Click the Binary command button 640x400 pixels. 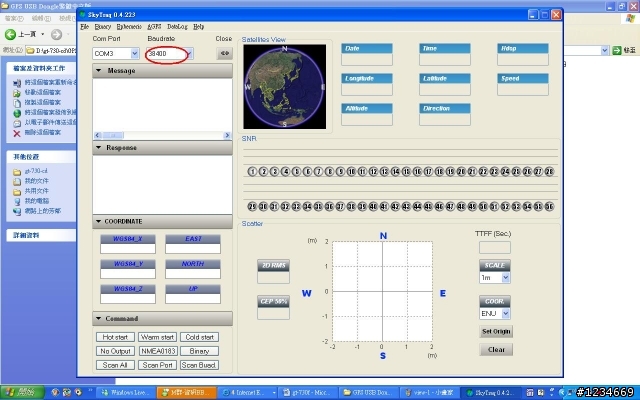click(200, 351)
